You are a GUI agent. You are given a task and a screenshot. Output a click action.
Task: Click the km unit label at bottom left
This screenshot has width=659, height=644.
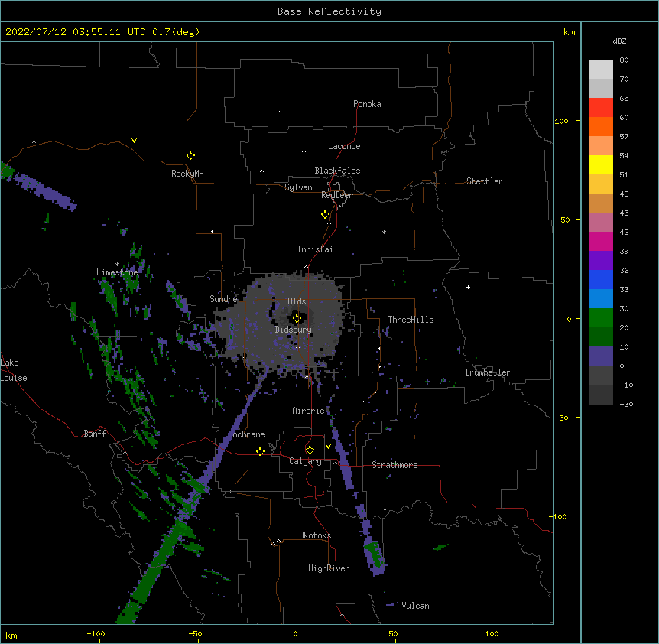[11, 636]
